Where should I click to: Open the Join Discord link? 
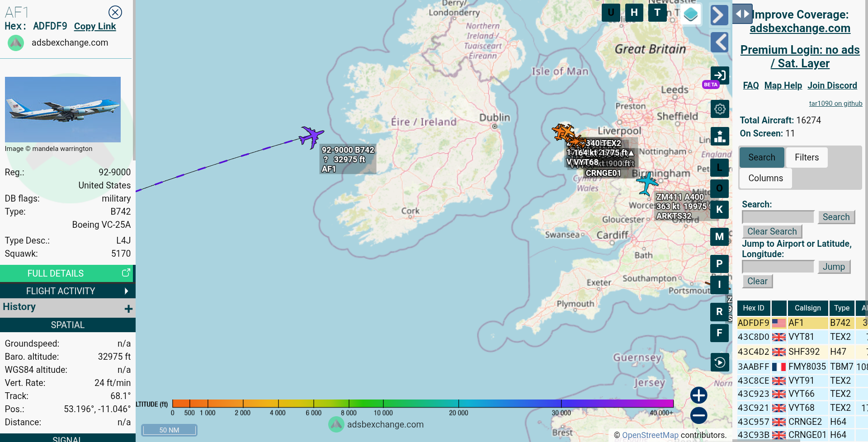832,85
